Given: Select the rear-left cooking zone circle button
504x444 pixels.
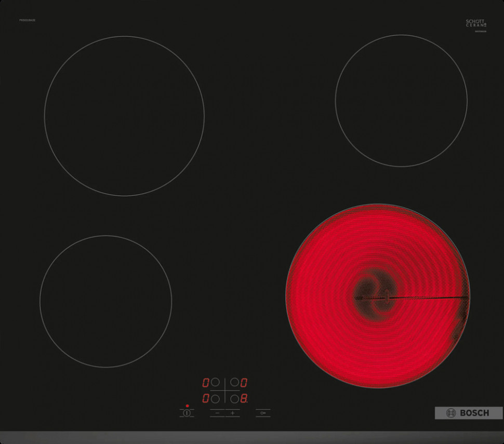Looking at the screenshot, I should [x=215, y=382].
